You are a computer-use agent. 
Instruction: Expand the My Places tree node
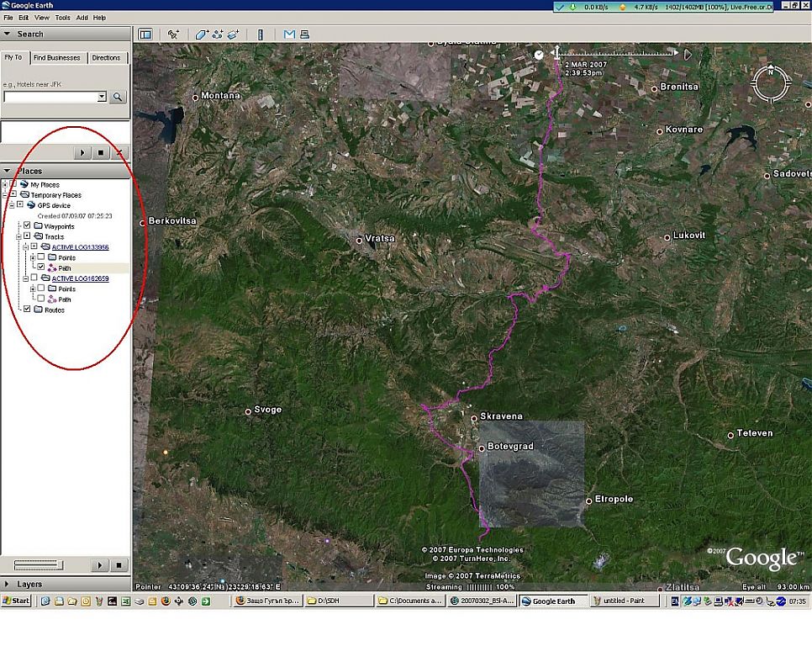point(5,184)
